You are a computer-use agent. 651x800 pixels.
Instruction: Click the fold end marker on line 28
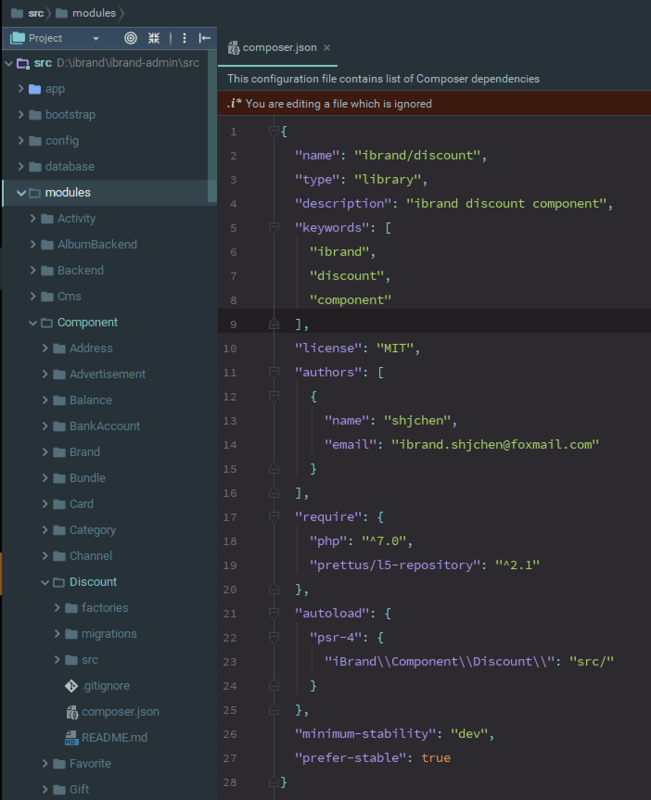click(273, 782)
